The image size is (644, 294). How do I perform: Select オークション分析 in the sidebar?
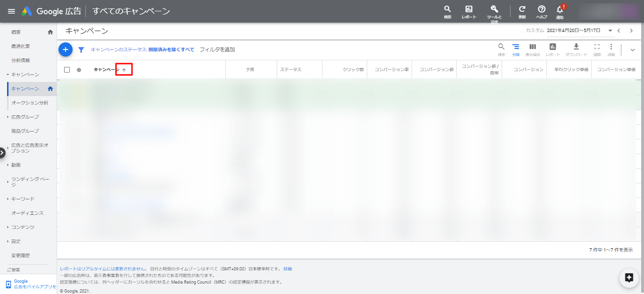tap(30, 103)
